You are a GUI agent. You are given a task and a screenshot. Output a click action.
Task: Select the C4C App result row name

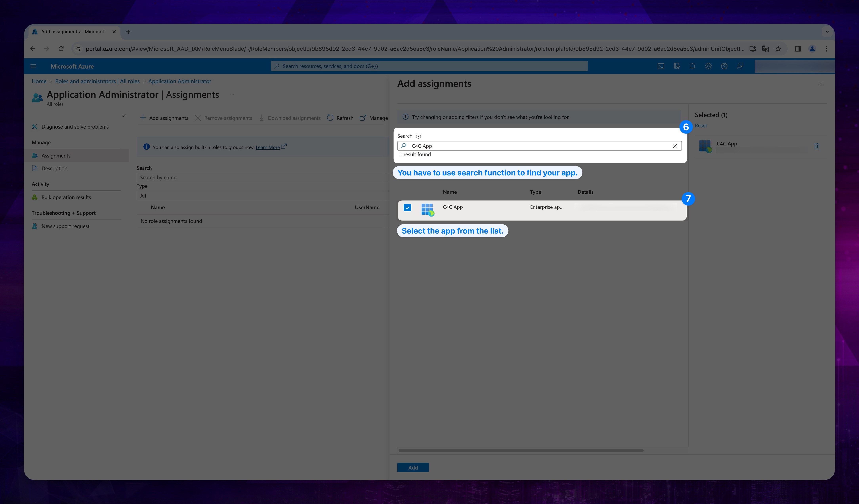453,207
